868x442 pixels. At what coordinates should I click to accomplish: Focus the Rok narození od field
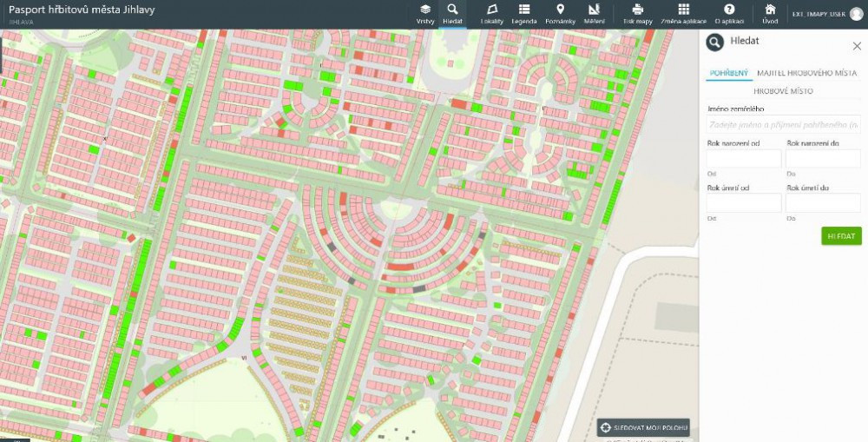744,159
